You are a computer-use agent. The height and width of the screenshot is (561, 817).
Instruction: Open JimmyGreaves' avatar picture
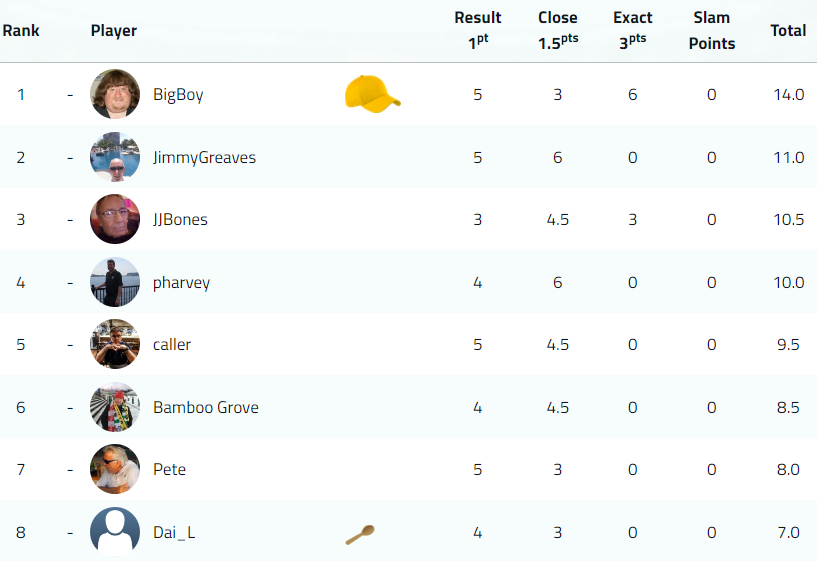pos(115,157)
